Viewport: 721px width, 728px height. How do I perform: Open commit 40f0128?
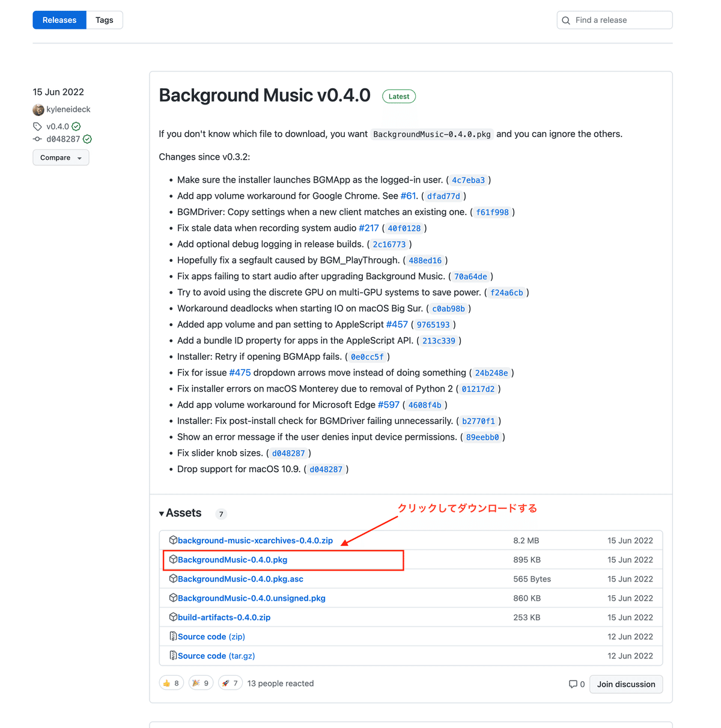coord(404,229)
